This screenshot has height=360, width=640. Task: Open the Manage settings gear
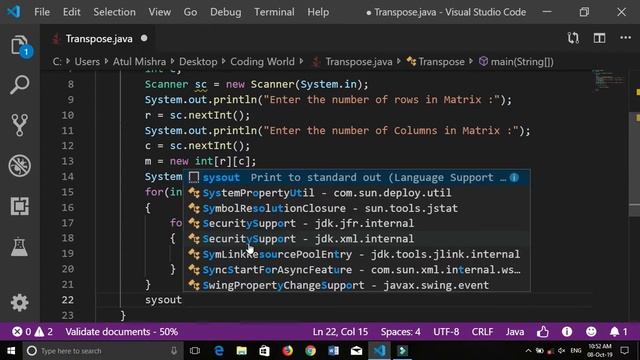click(20, 303)
